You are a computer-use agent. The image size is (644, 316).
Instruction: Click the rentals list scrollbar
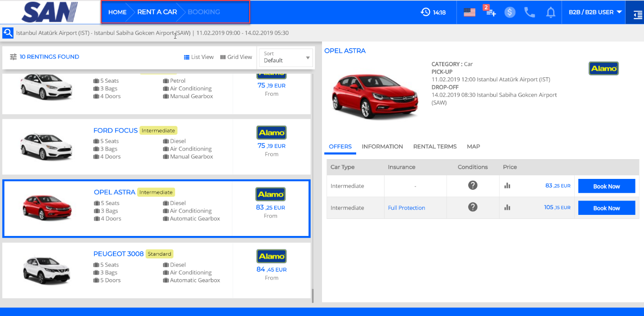tap(313, 295)
